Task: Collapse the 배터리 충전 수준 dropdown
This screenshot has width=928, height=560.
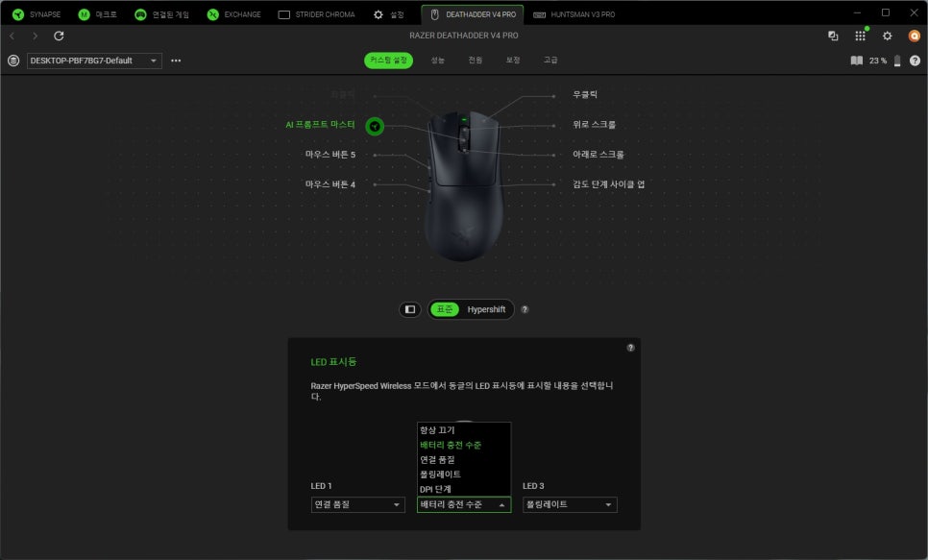Action: point(464,504)
